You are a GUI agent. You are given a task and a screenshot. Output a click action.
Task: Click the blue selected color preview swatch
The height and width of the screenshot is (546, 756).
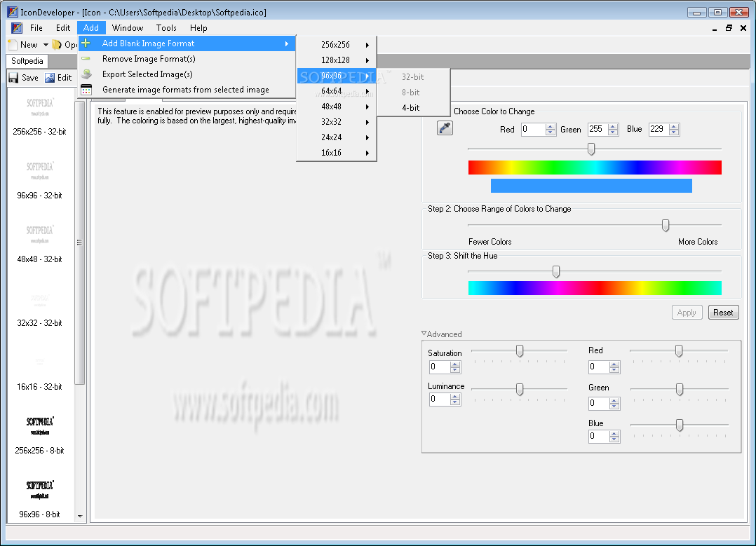pos(591,186)
